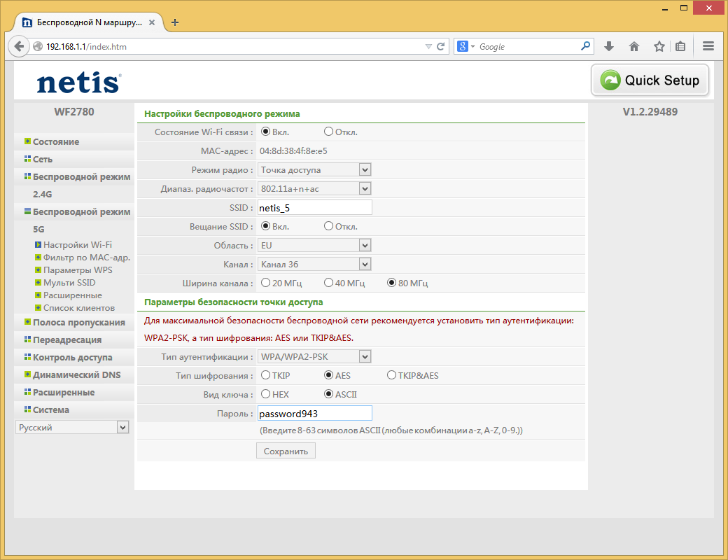The height and width of the screenshot is (560, 728).
Task: Open Диапаз. радиочастот dropdown
Action: tap(314, 188)
